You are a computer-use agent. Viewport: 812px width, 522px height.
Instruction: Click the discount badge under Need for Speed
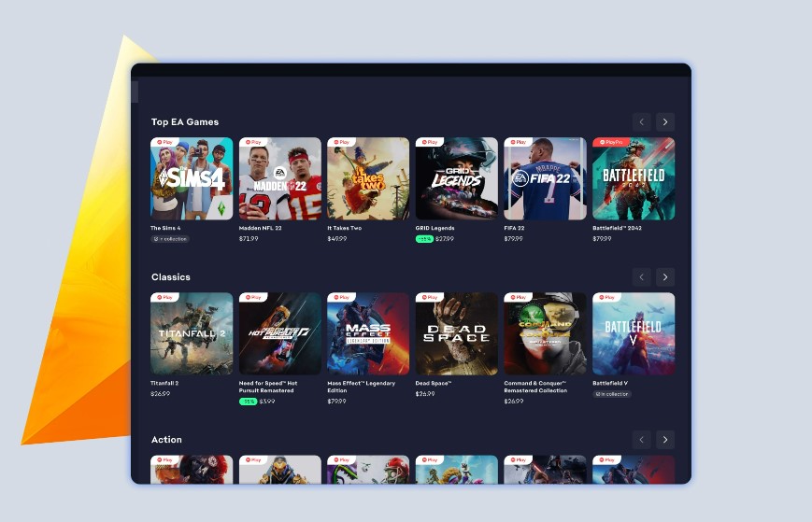pos(248,402)
